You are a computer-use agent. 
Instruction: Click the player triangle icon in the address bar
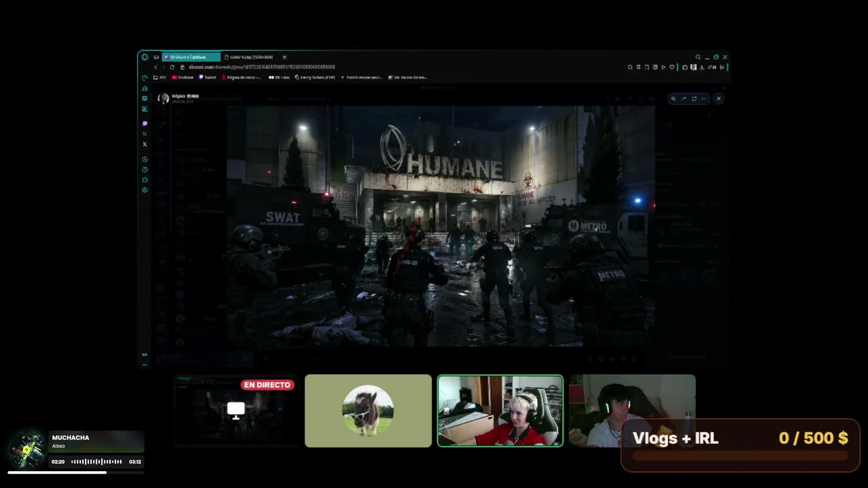(x=663, y=67)
